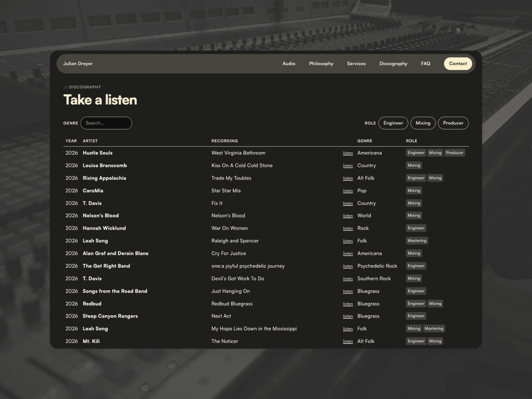Click The Get Right Band artist
The image size is (532, 399).
pos(106,266)
